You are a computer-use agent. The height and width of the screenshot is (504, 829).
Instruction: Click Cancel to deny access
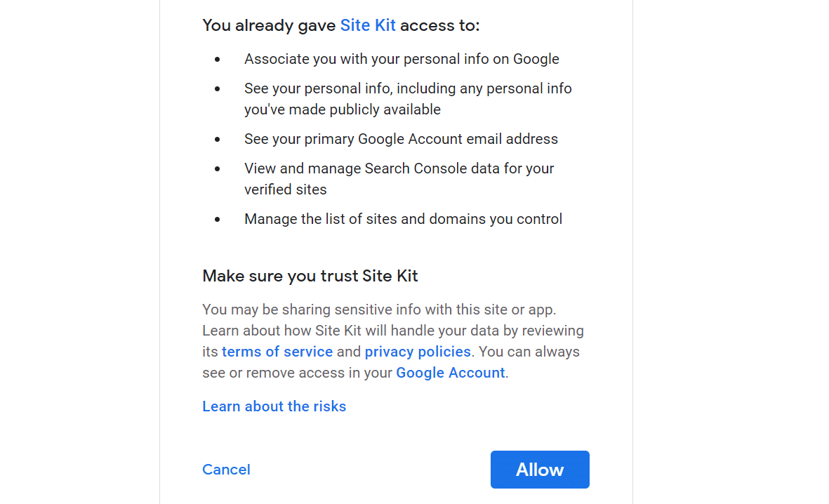[226, 469]
